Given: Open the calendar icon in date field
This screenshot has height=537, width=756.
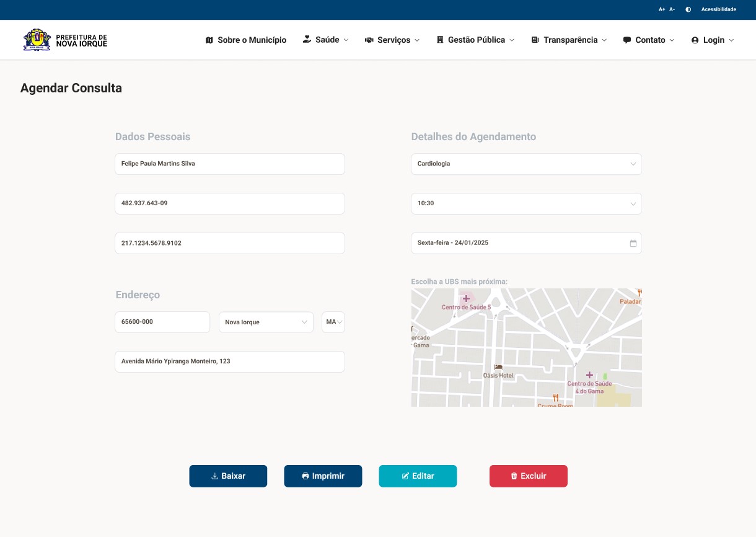Looking at the screenshot, I should tap(633, 243).
